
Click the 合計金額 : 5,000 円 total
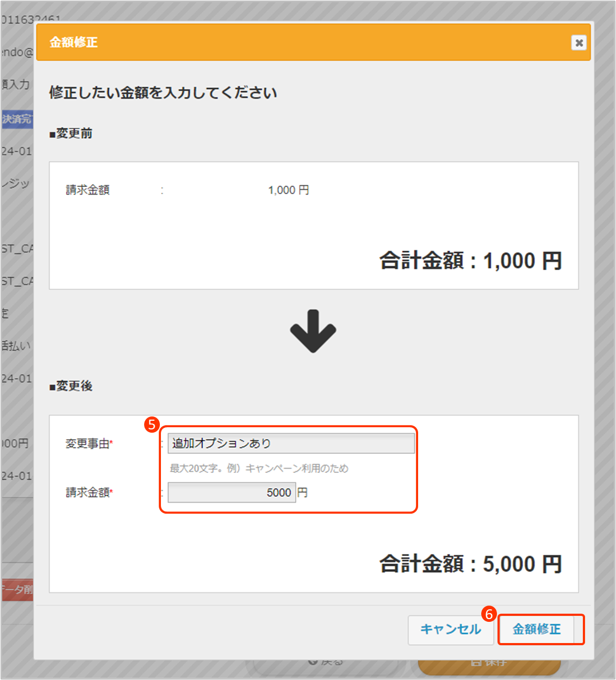(470, 564)
